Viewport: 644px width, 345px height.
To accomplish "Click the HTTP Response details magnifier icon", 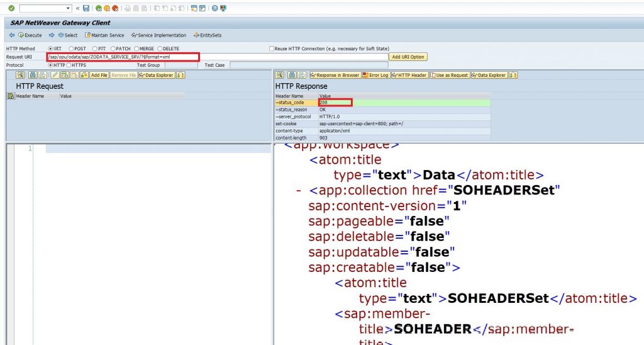I will pos(280,76).
